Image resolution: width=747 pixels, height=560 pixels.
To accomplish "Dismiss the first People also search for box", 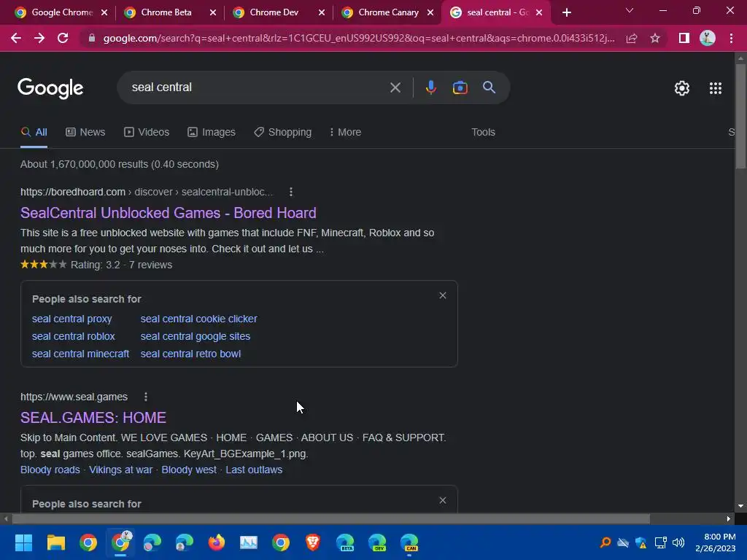I will (443, 296).
